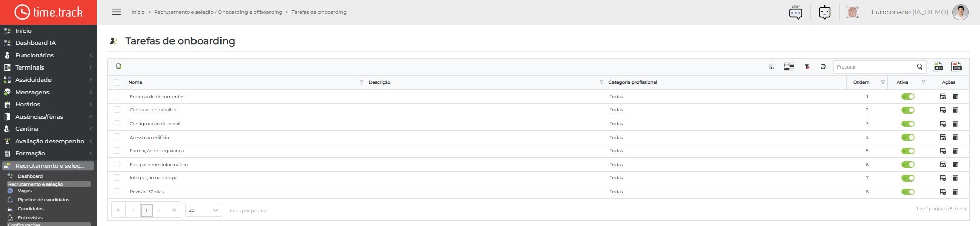The width and height of the screenshot is (980, 226).
Task: Open Recrutamento e seleção breadcrumb link
Action: click(x=218, y=12)
